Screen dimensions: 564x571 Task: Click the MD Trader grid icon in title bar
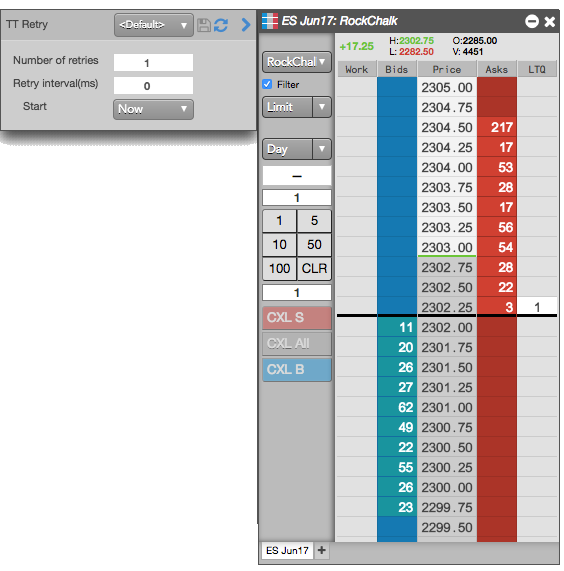[270, 21]
